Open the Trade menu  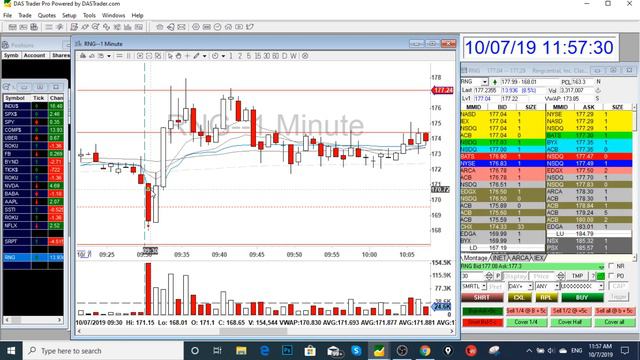pos(25,15)
